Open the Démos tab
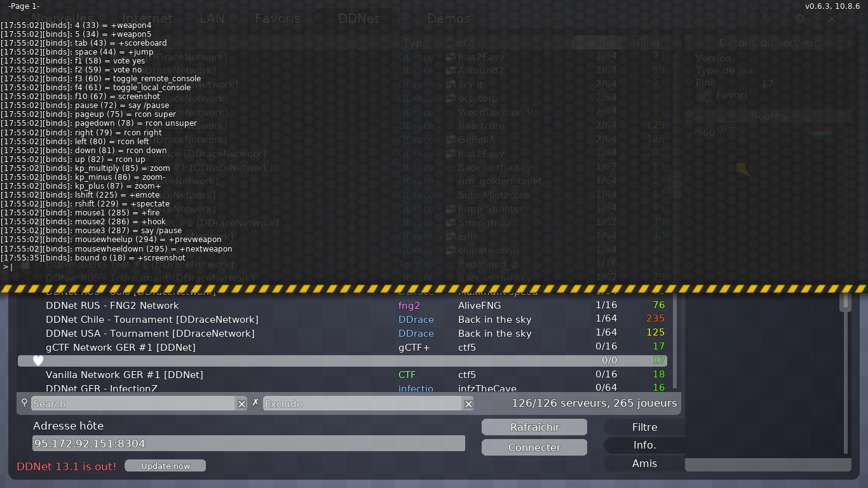Image resolution: width=868 pixels, height=488 pixels. tap(448, 18)
